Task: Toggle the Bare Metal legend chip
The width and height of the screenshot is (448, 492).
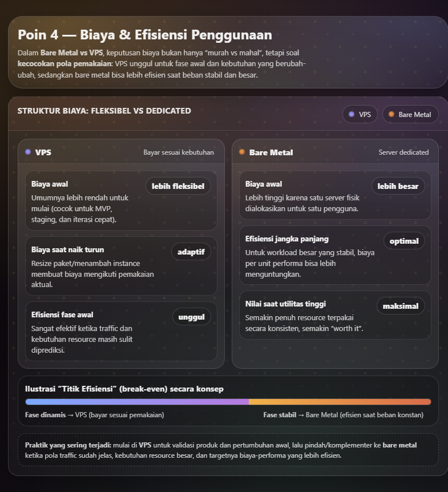Action: (410, 114)
